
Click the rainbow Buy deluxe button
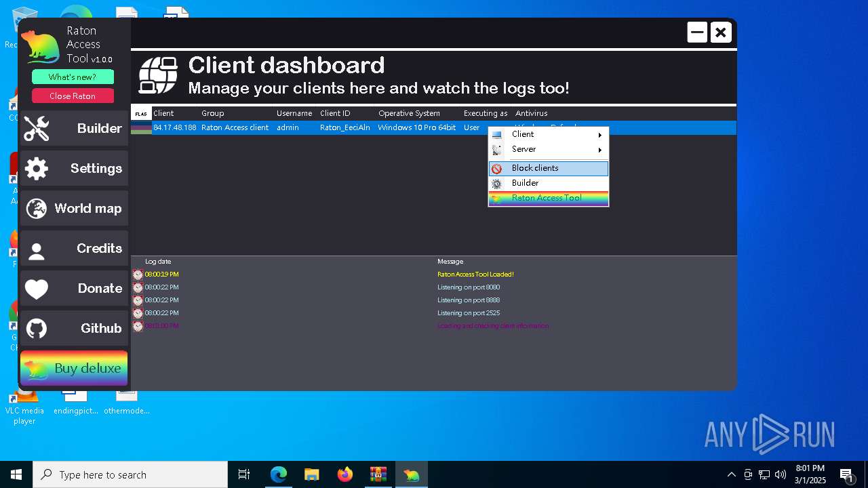(x=74, y=368)
